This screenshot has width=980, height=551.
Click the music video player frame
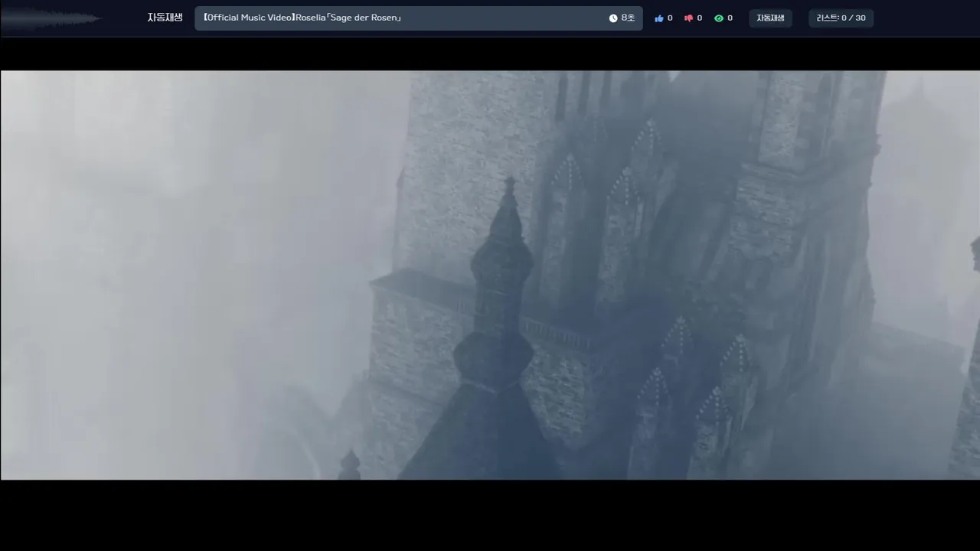click(x=490, y=275)
